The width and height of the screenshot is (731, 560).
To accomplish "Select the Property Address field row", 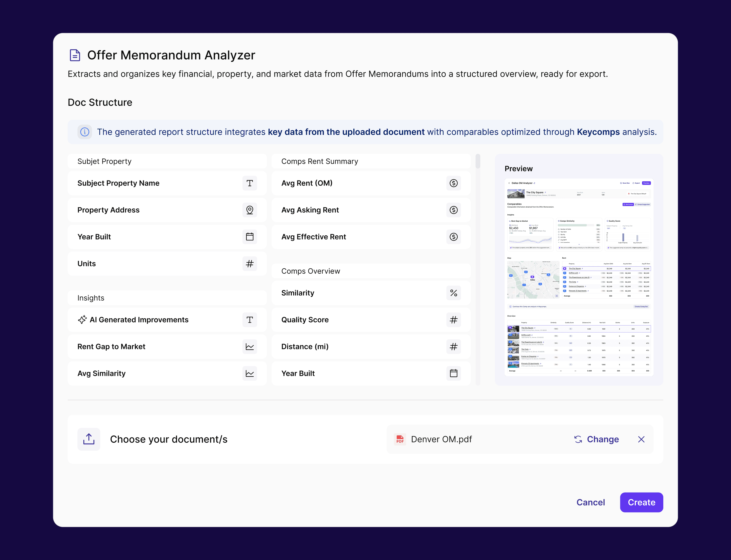I will pyautogui.click(x=167, y=210).
